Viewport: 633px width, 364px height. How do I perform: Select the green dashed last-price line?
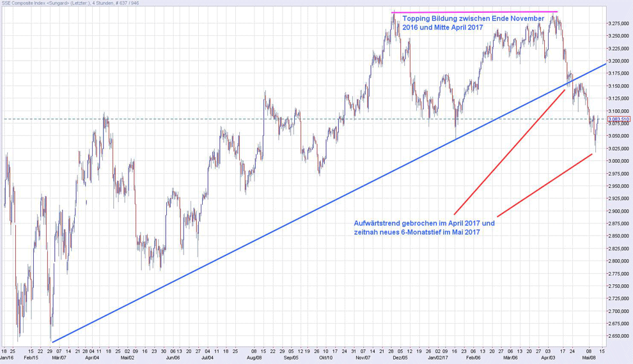coord(192,119)
